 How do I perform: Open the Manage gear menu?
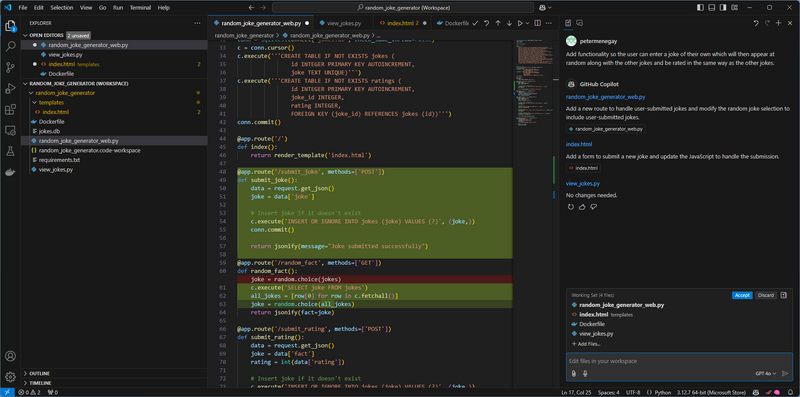pos(10,377)
